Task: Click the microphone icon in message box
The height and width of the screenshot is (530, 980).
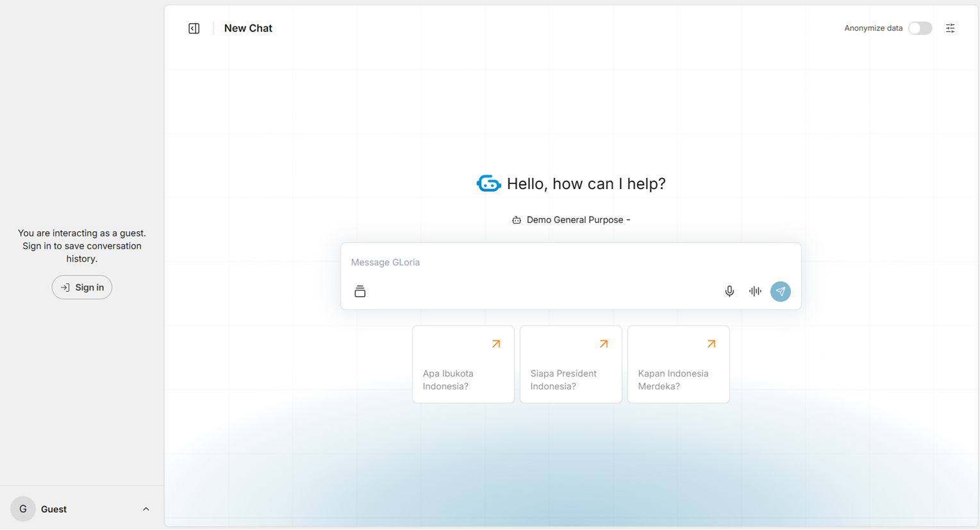Action: (729, 292)
